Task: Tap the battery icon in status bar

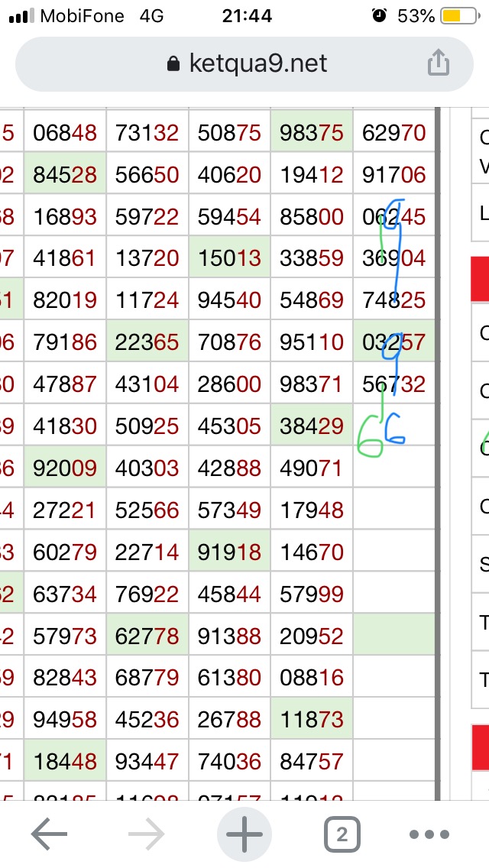Action: tap(451, 16)
